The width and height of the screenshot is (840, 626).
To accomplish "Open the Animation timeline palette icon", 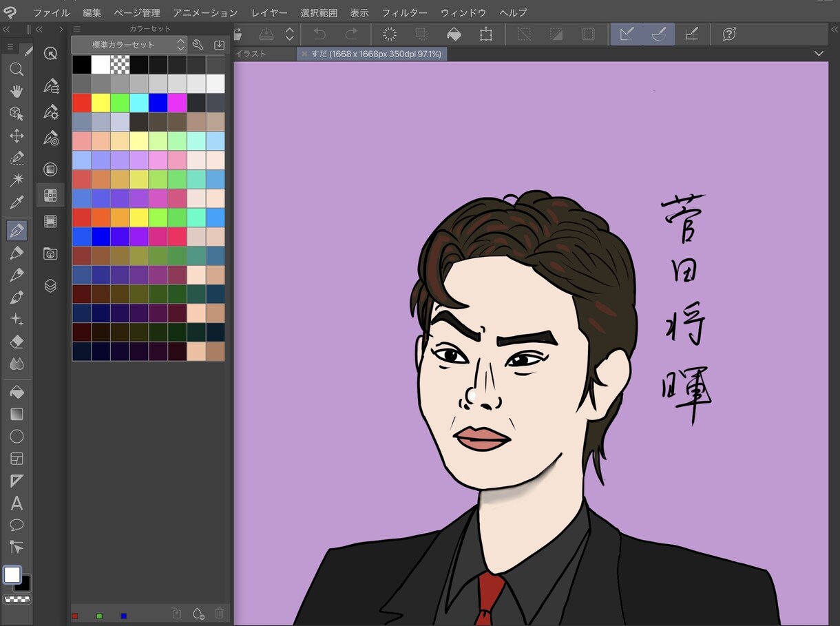I will point(50,221).
